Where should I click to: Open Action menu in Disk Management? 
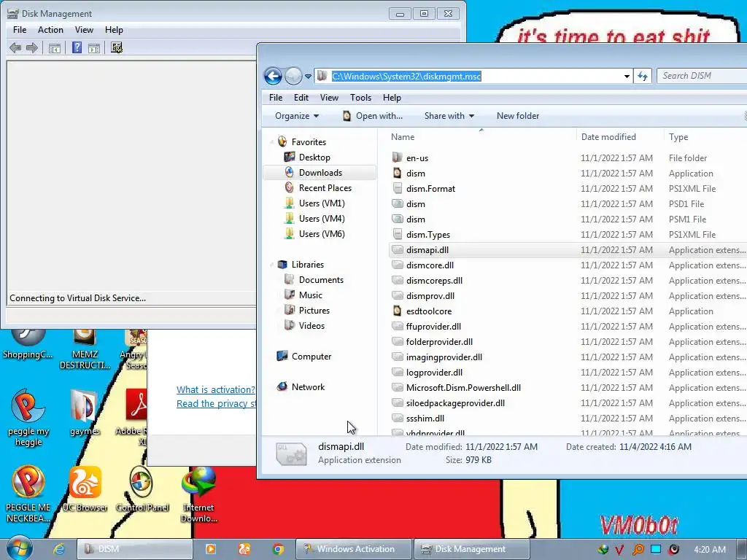[50, 29]
